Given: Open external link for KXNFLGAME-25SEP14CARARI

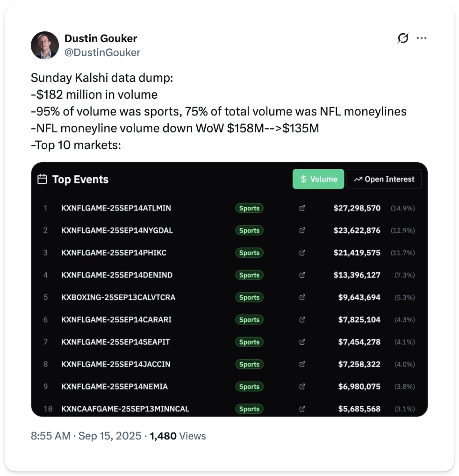Looking at the screenshot, I should pos(302,320).
